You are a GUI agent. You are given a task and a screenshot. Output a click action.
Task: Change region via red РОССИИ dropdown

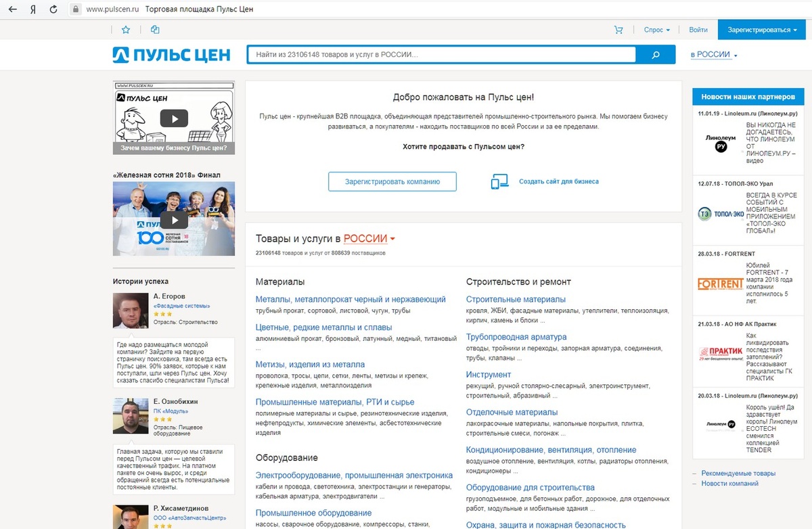click(369, 238)
